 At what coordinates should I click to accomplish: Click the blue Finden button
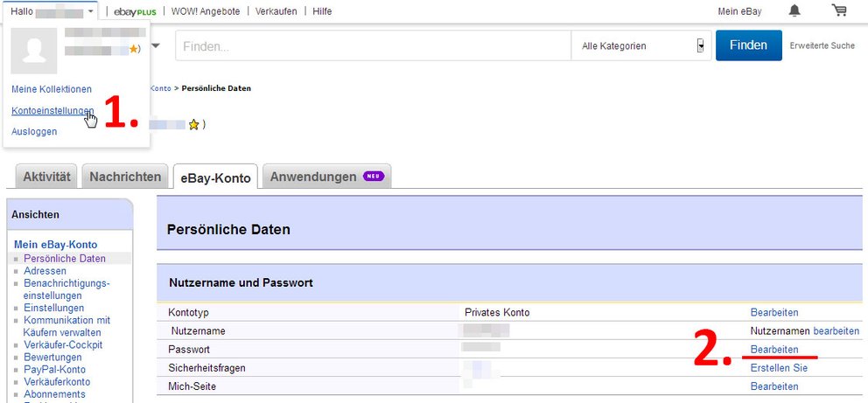pyautogui.click(x=748, y=45)
